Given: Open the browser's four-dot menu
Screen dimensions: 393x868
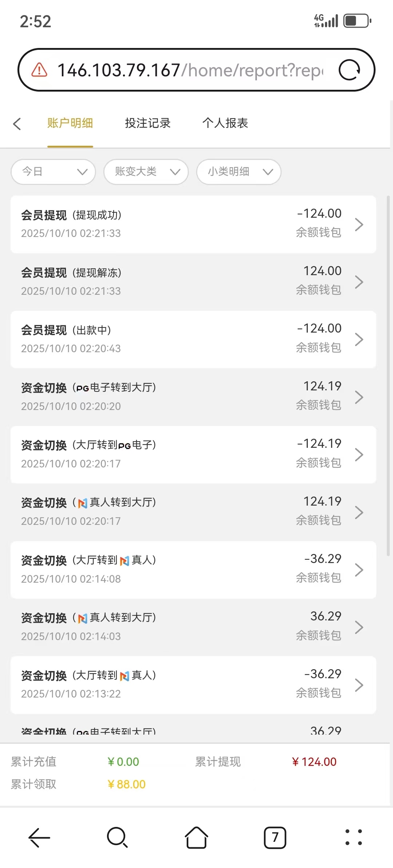Looking at the screenshot, I should [x=353, y=837].
